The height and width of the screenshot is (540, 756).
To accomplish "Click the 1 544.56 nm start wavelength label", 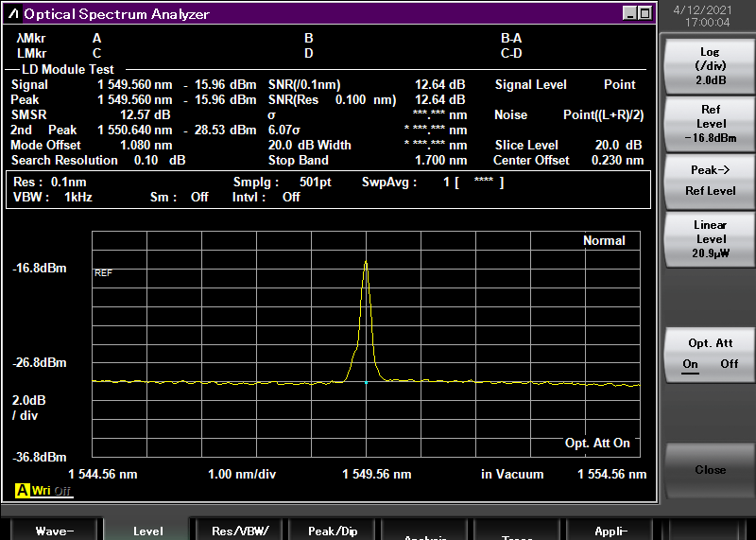I will pos(103,475).
